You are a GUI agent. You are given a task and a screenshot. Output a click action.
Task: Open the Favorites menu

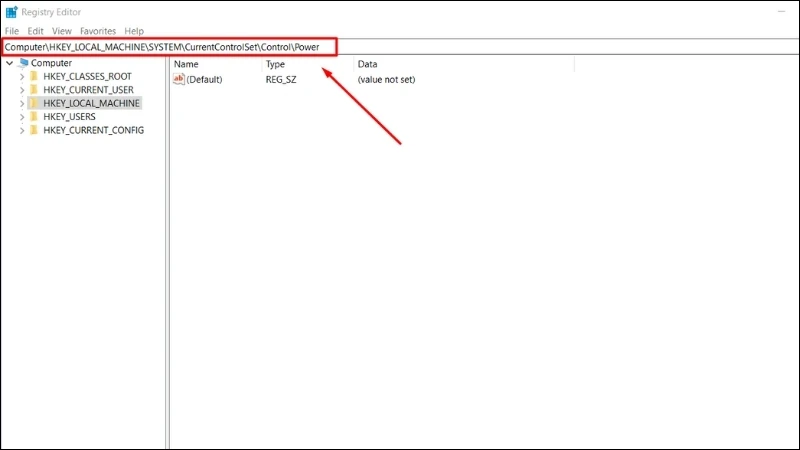pyautogui.click(x=97, y=31)
